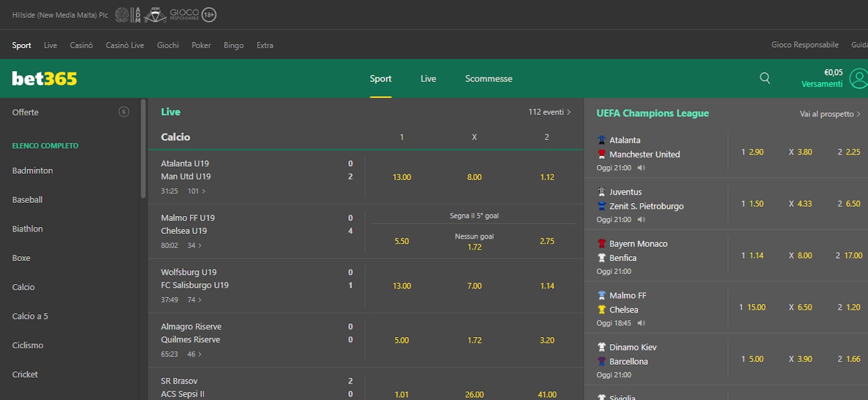Screen dimensions: 868x400
Task: Click the Manchester United red shirt icon
Action: coord(602,154)
